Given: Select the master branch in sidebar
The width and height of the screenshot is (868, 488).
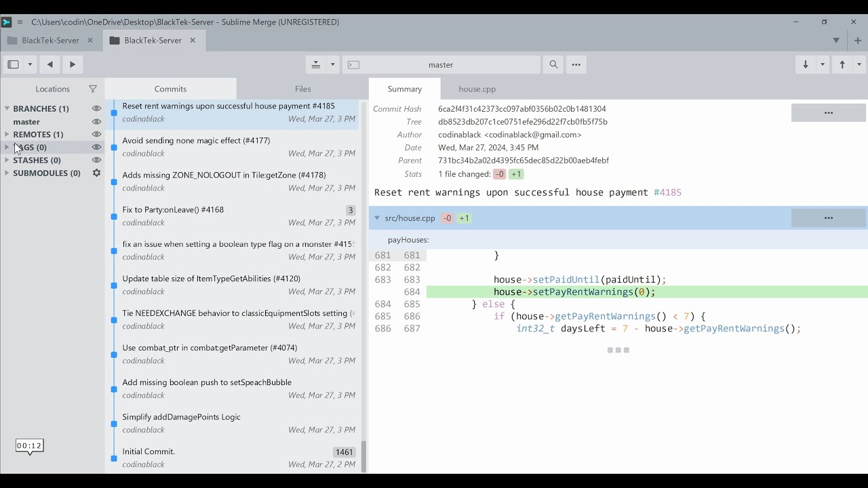Looking at the screenshot, I should pos(26,122).
